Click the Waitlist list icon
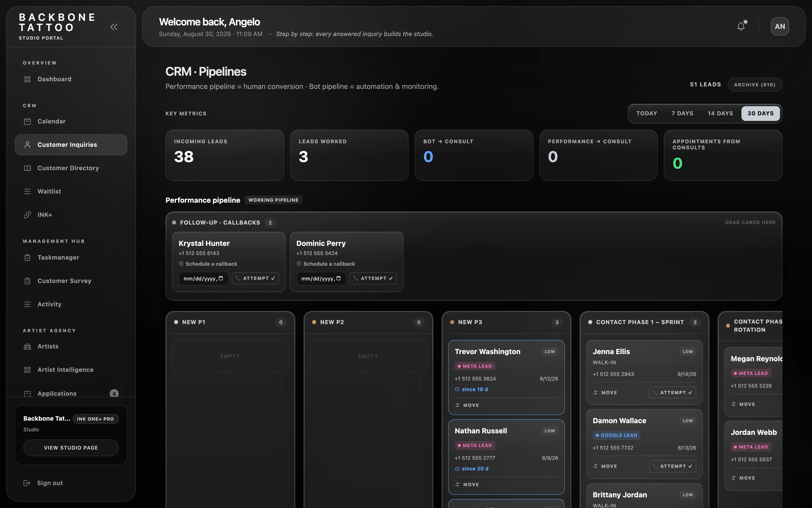 (27, 192)
